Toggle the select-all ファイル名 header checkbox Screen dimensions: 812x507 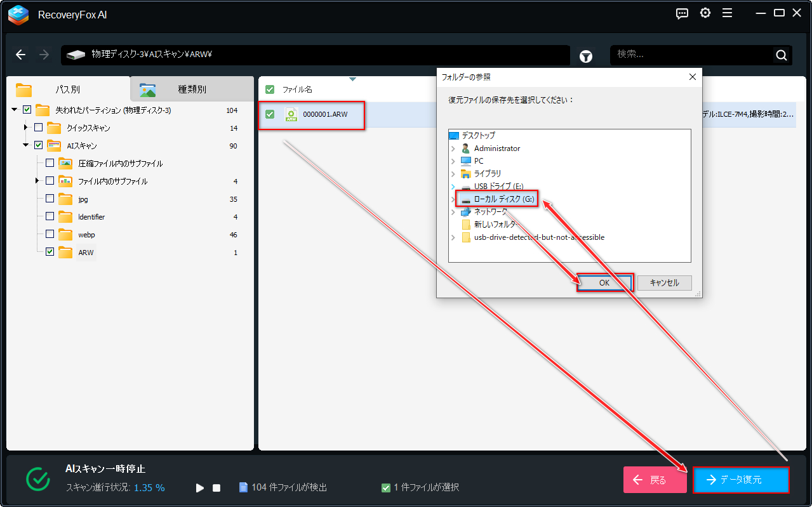[x=270, y=89]
